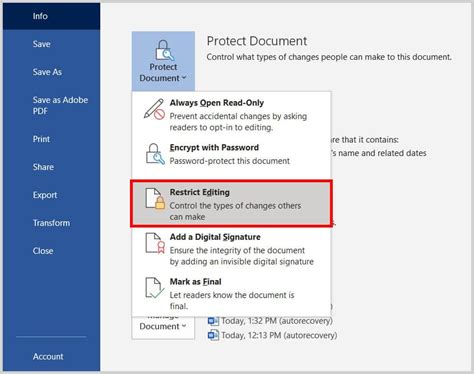474x374 pixels.
Task: Choose Save as Adobe PDF
Action: click(x=60, y=105)
